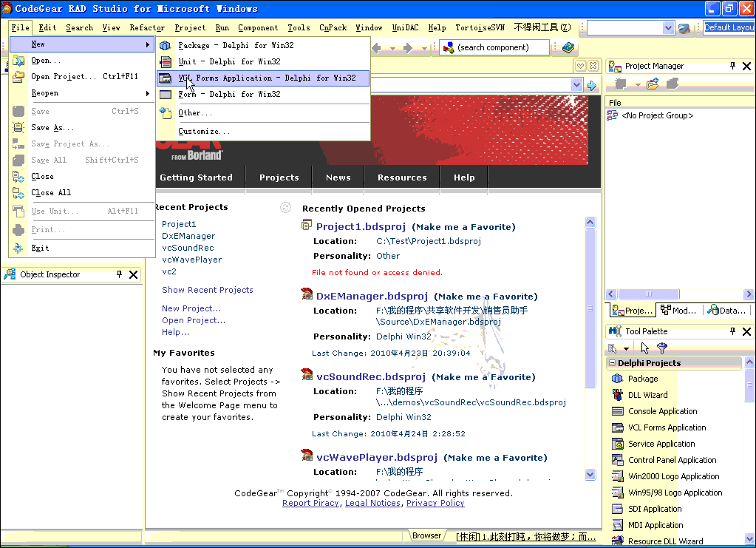756x548 pixels.
Task: Click the back navigation arrow icon
Action: tap(376, 48)
